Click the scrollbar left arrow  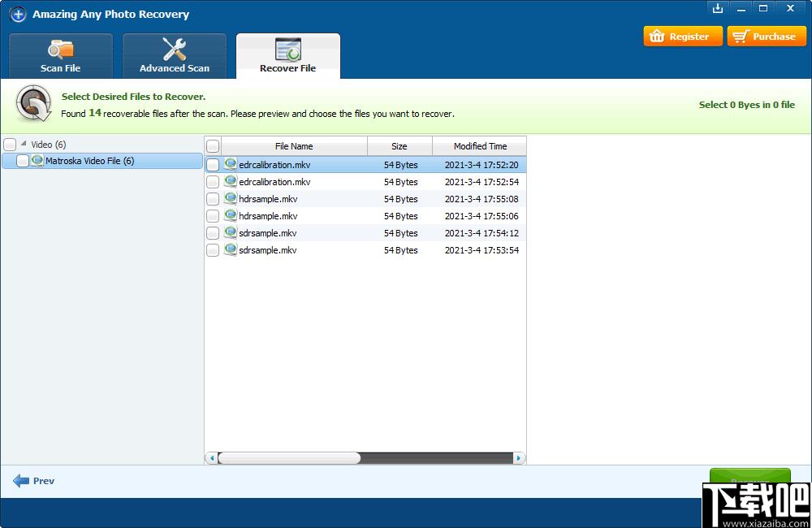(x=212, y=458)
